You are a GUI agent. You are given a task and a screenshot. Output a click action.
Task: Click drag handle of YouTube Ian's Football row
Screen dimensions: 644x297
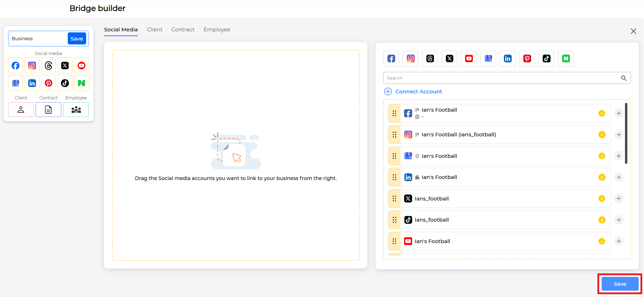tap(394, 241)
